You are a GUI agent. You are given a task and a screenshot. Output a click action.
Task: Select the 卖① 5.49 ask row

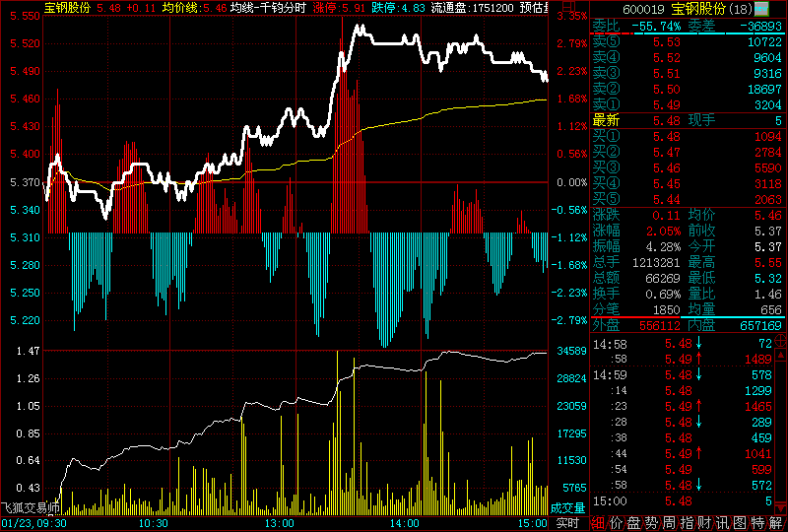(687, 104)
